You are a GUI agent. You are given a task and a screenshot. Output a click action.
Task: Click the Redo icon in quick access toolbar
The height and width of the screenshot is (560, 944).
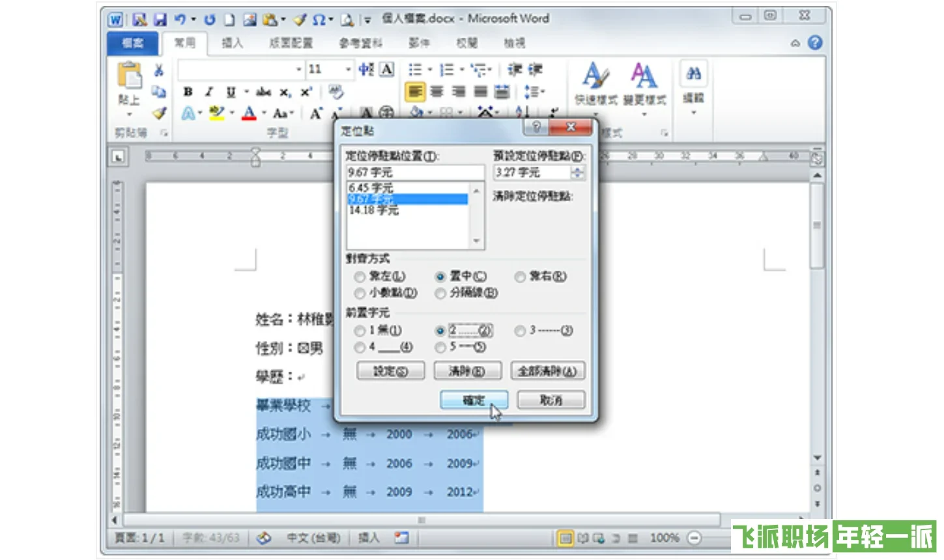tap(210, 20)
